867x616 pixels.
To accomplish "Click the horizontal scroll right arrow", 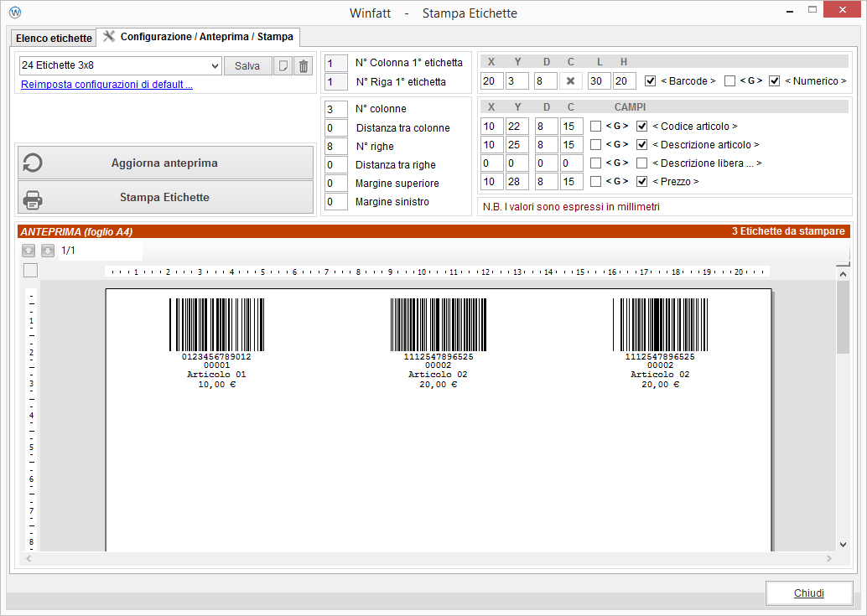I will click(828, 558).
